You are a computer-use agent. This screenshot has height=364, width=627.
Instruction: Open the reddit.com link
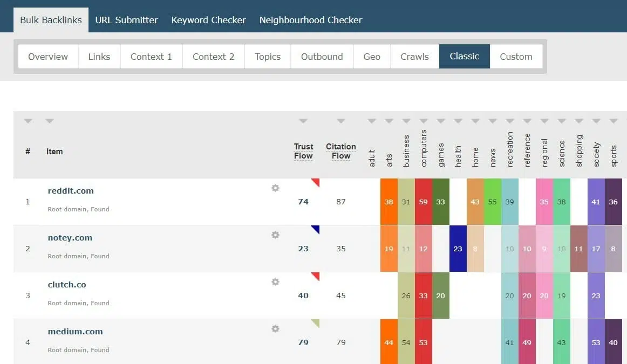click(x=71, y=190)
